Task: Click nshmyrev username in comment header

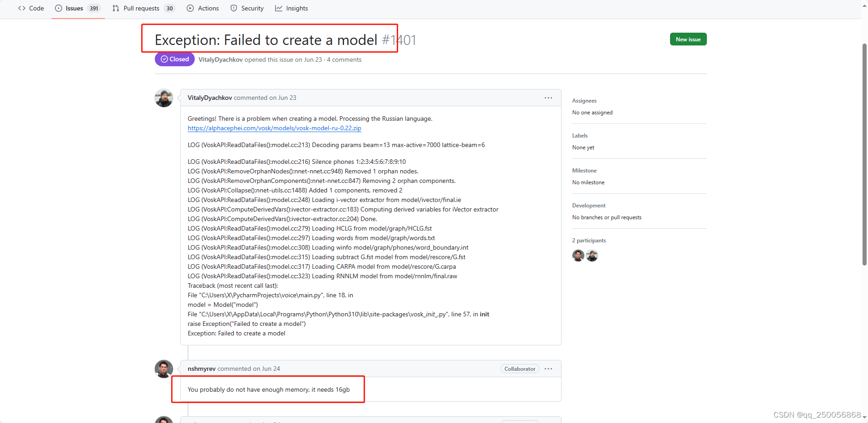Action: point(202,369)
